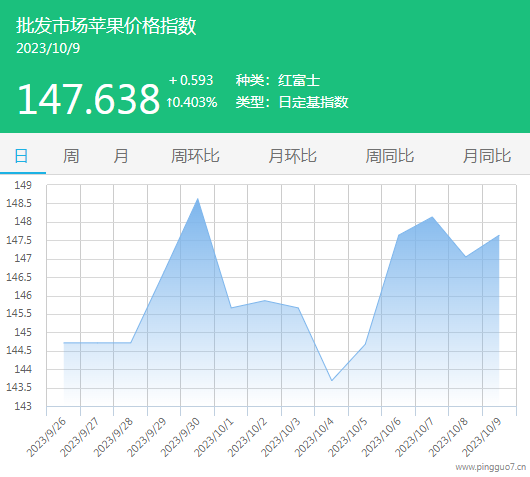
Task: Click the 2023/10/7 data point on chart
Action: 432,217
